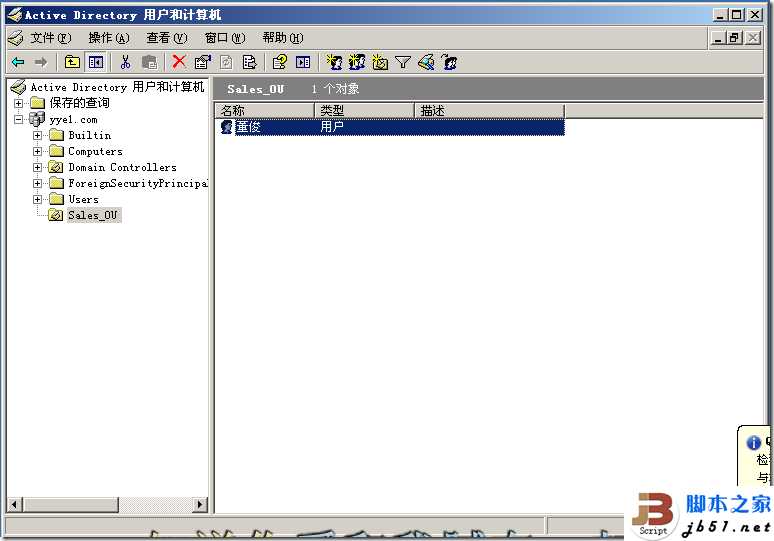Click the 用户 type cell
The width and height of the screenshot is (774, 541).
point(332,127)
